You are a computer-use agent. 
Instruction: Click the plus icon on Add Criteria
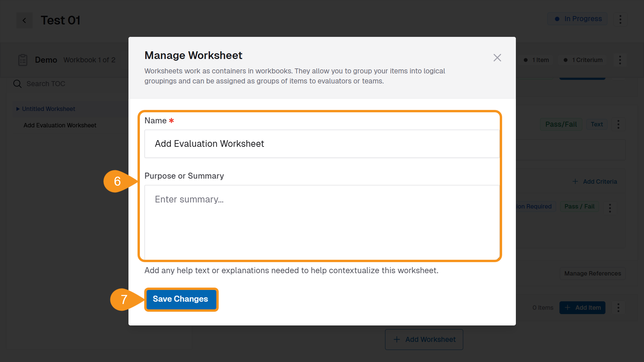575,181
